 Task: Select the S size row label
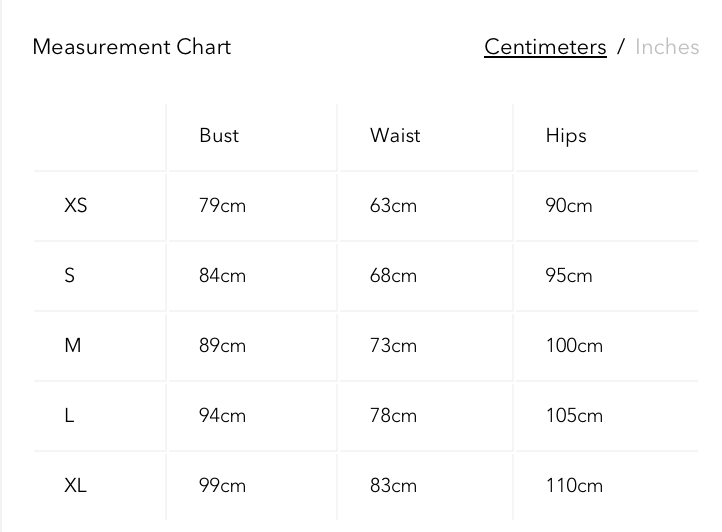(70, 276)
